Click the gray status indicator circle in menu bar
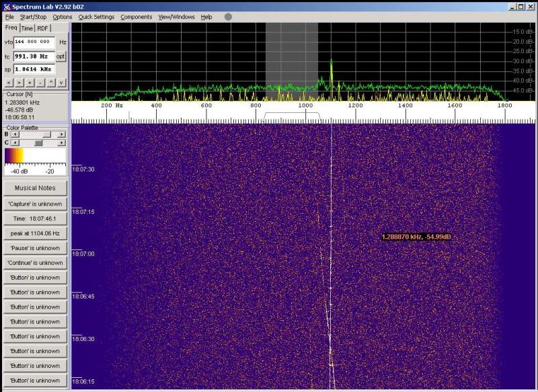Image resolution: width=538 pixels, height=392 pixels. 228,17
